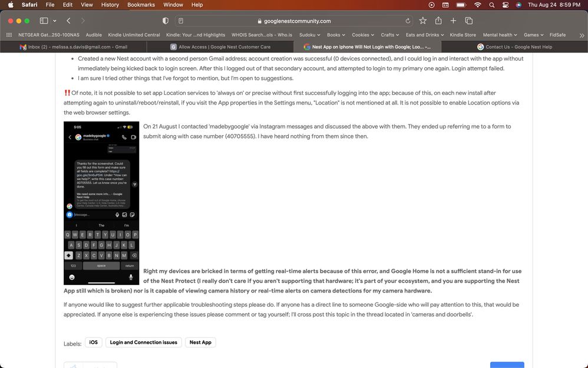Click the Nest App label
Image resolution: width=588 pixels, height=368 pixels.
pos(200,342)
